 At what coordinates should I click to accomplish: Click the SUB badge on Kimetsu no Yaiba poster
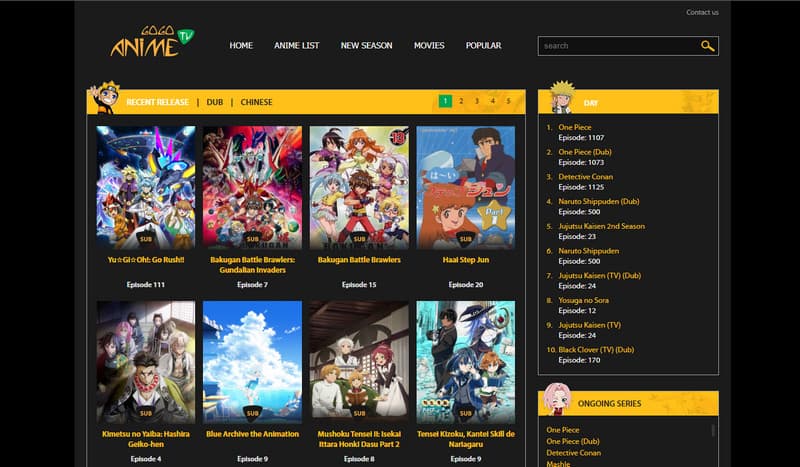146,413
